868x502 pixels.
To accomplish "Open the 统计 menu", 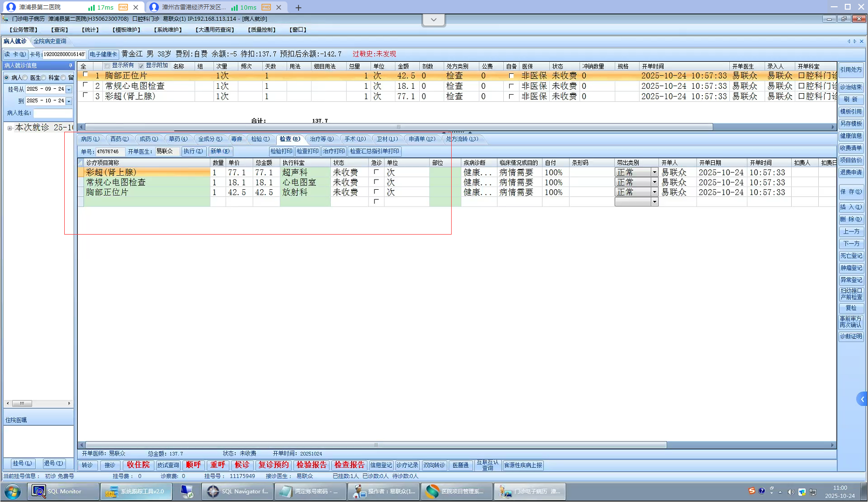I will pyautogui.click(x=90, y=30).
